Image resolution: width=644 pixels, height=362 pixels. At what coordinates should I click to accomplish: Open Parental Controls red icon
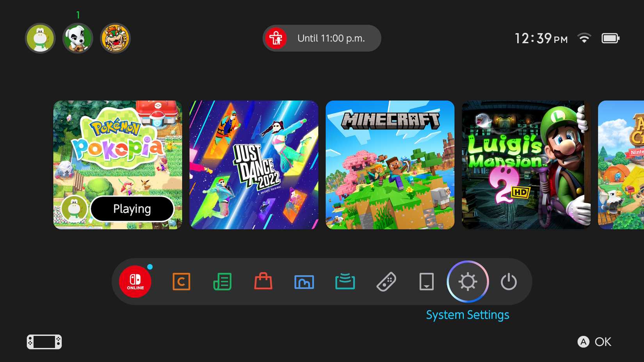click(276, 38)
